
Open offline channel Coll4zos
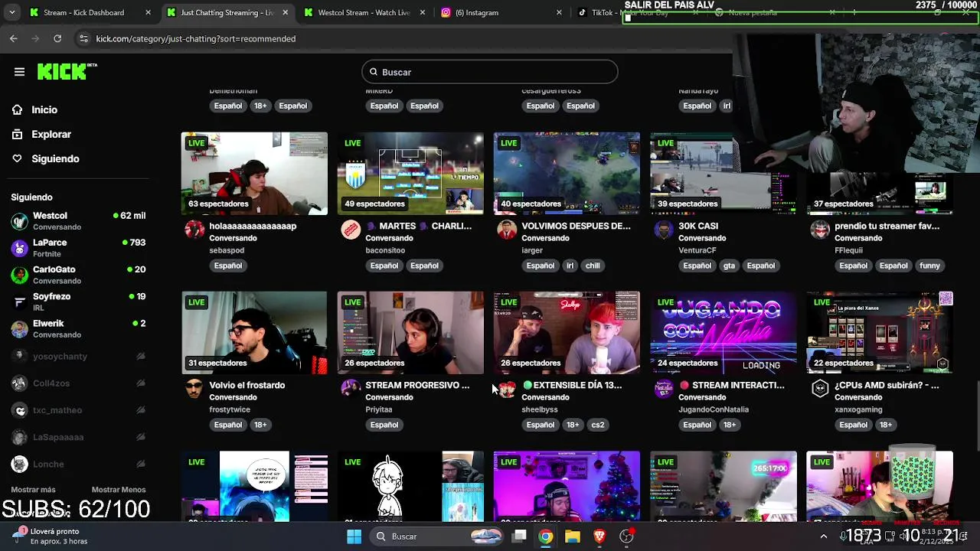point(78,383)
